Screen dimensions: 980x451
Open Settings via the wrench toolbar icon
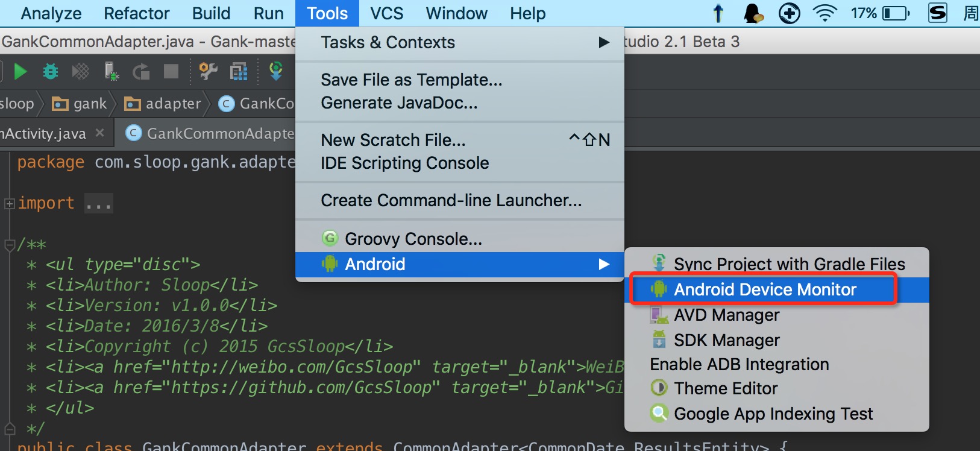209,72
